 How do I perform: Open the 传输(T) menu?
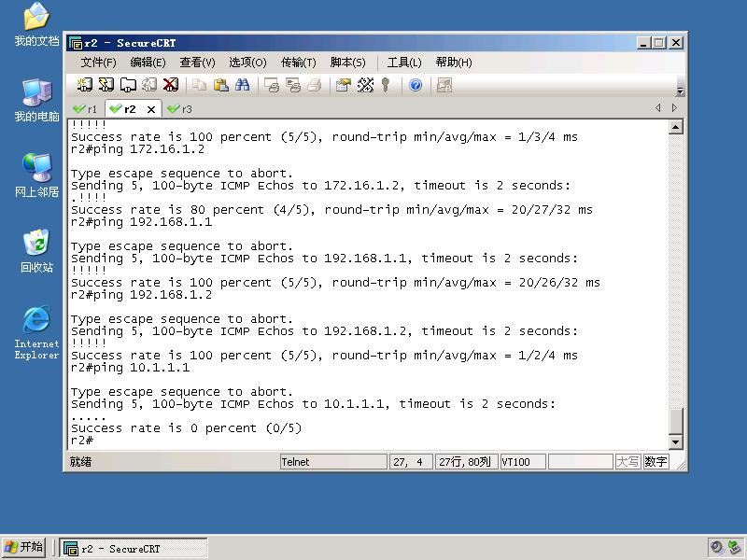(298, 63)
